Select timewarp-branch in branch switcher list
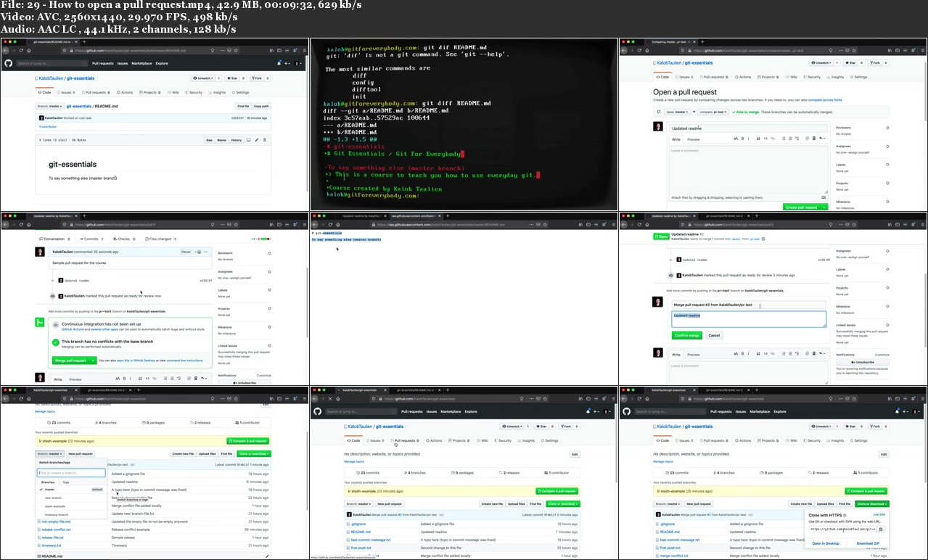928x560 pixels. (x=57, y=514)
